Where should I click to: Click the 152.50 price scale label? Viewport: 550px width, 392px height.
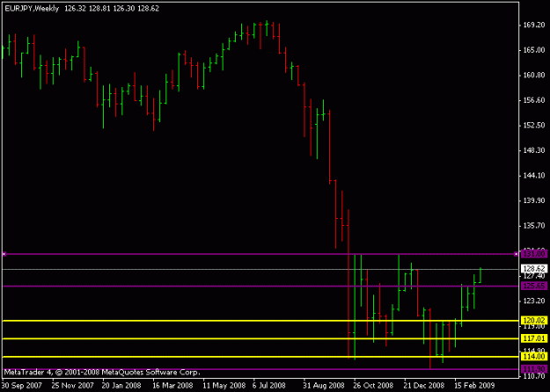[x=534, y=126]
